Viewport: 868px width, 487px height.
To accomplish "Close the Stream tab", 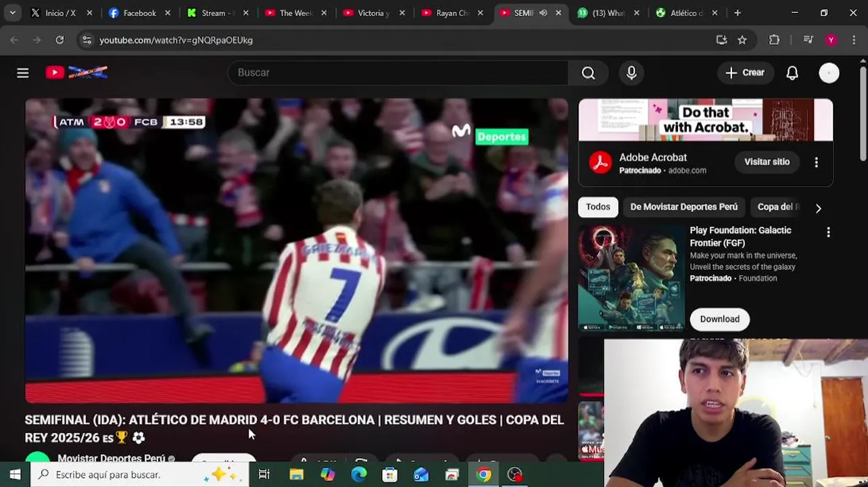I will (x=245, y=13).
